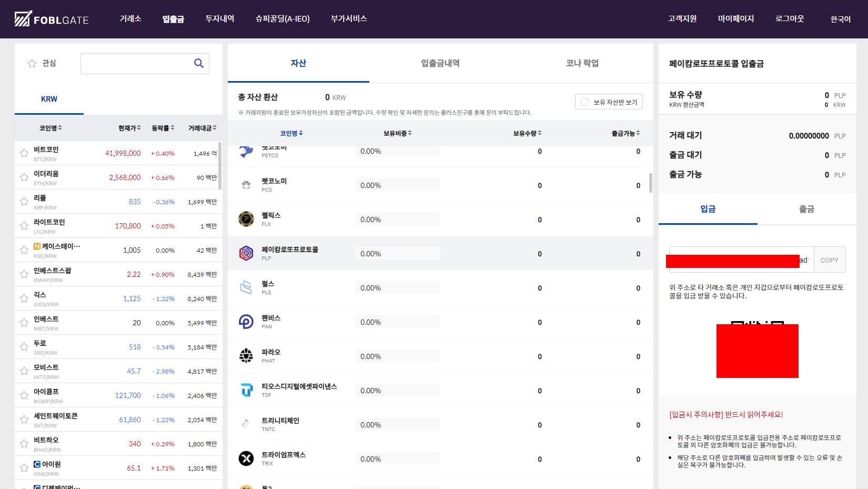
Task: Star 긱스 GIGX/KRW as favorite
Action: coord(24,298)
